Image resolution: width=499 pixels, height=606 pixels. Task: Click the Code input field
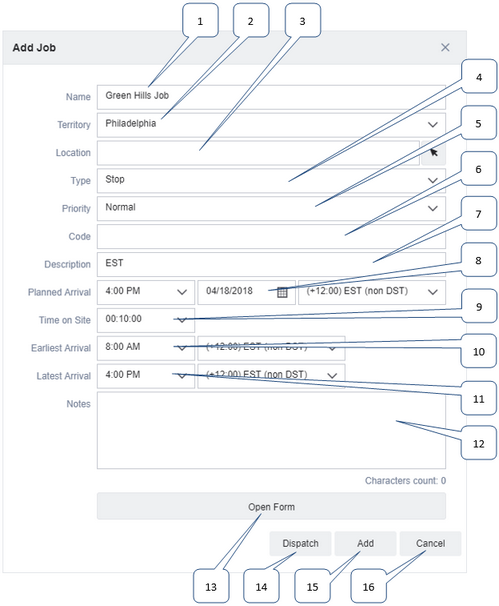pos(271,236)
